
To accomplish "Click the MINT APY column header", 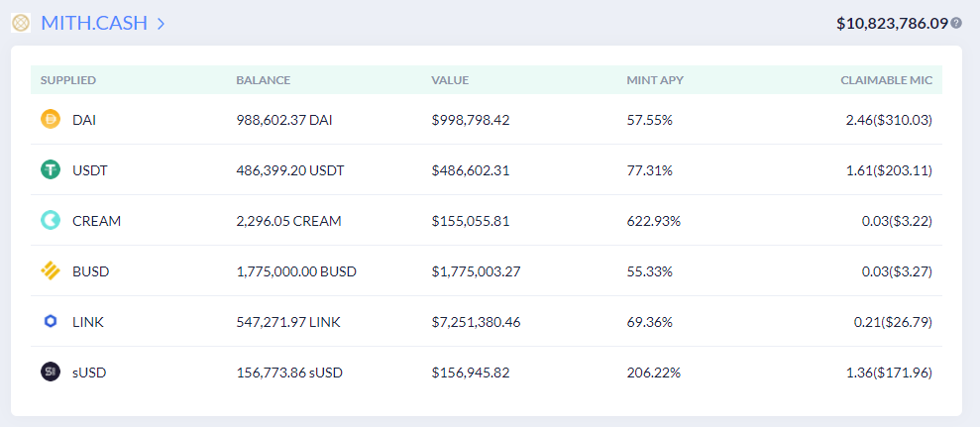I will click(x=655, y=80).
